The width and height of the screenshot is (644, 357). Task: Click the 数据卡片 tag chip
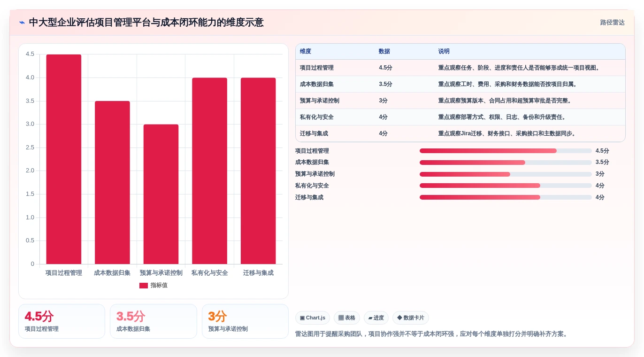point(411,318)
